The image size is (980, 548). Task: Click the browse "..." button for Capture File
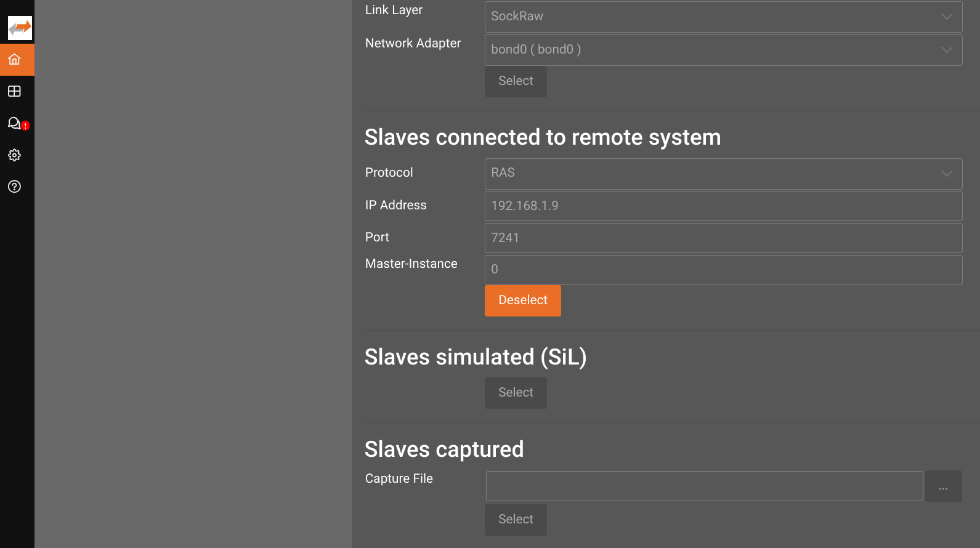point(943,486)
